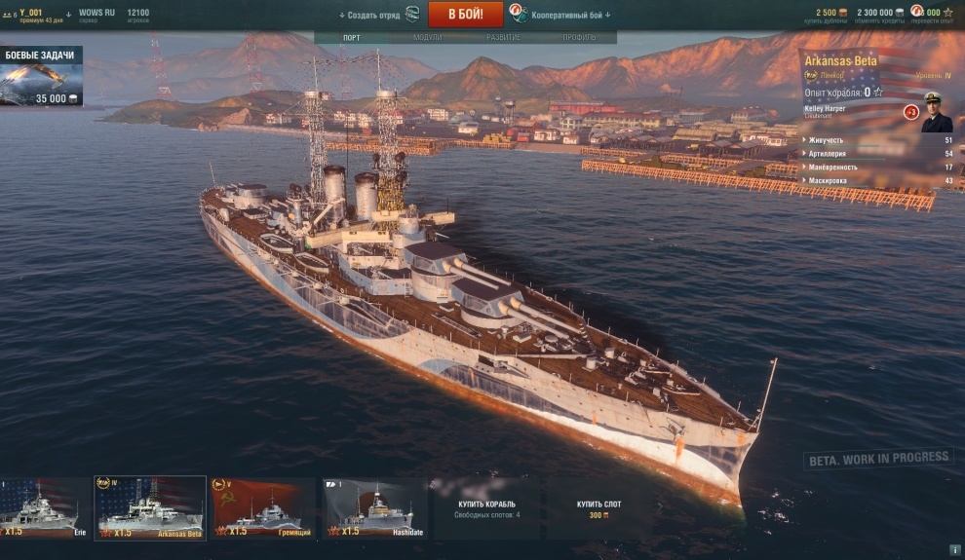The image size is (965, 560).
Task: Open the БОЕВЫЕ ЗАДАЧИ combat missions panel
Action: pyautogui.click(x=41, y=76)
